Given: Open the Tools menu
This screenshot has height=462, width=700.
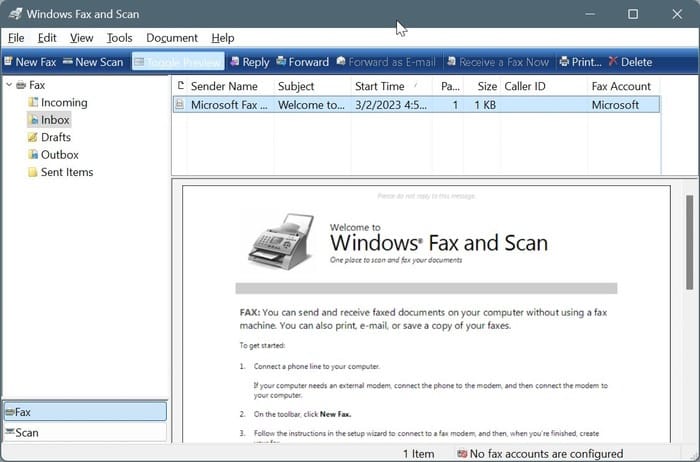Looking at the screenshot, I should coord(119,38).
